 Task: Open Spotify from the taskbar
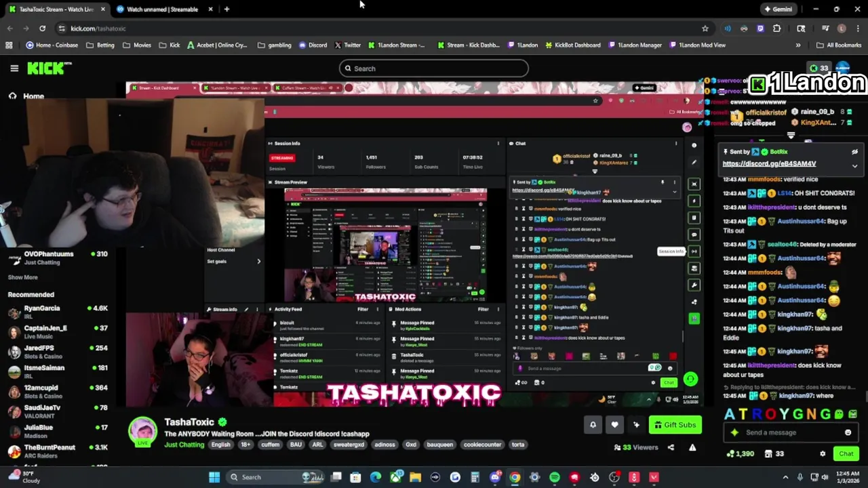click(x=555, y=477)
